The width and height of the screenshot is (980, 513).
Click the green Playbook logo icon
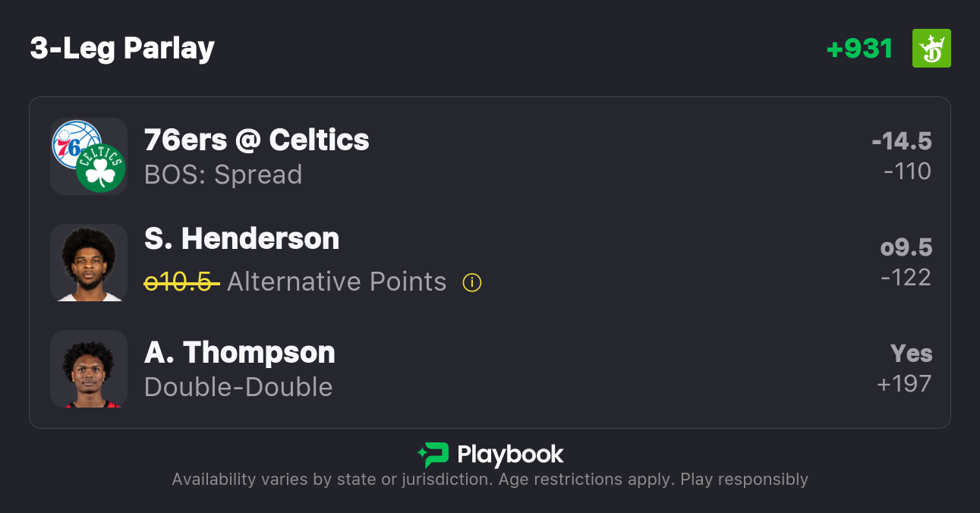click(433, 455)
